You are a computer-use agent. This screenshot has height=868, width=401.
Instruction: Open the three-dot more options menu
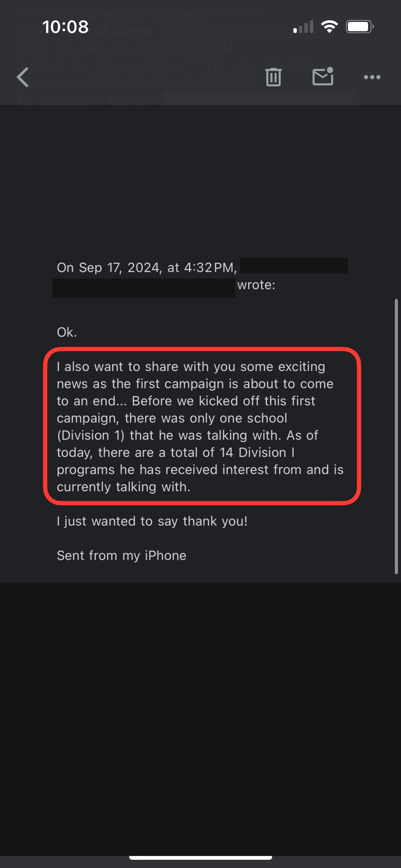click(372, 77)
